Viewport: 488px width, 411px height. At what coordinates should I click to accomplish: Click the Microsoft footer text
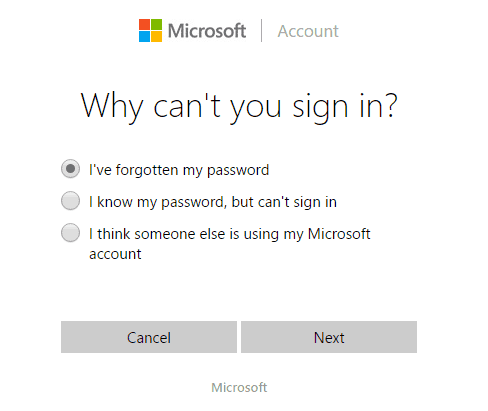click(x=239, y=387)
